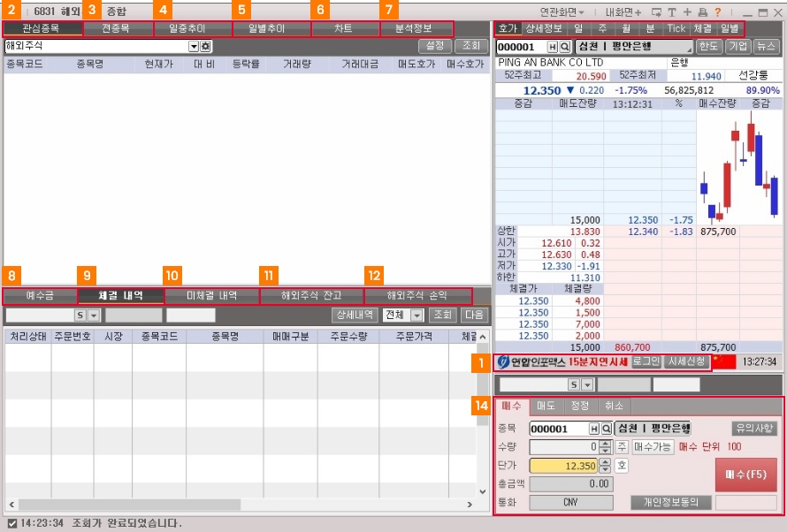Open help with the orange question mark
The image size is (787, 532).
718,12
